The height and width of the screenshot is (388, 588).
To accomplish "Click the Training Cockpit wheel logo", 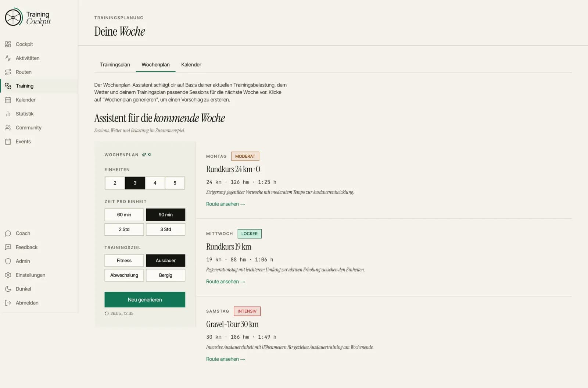I will pyautogui.click(x=14, y=17).
